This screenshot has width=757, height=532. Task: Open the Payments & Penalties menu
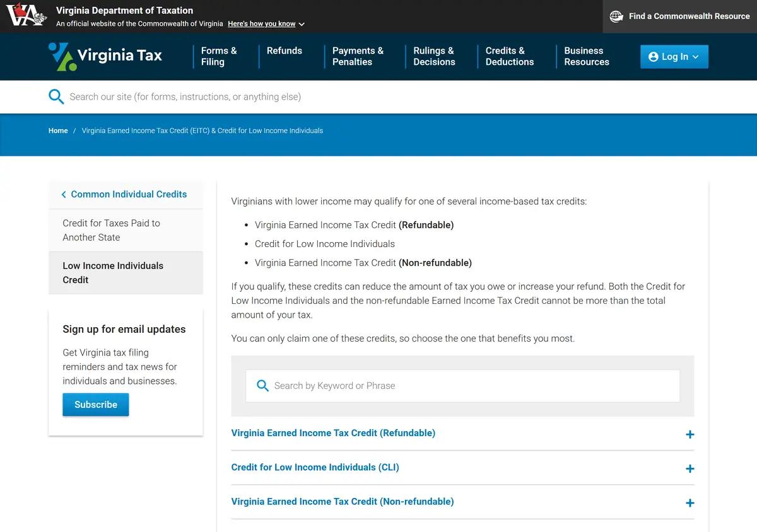(358, 56)
